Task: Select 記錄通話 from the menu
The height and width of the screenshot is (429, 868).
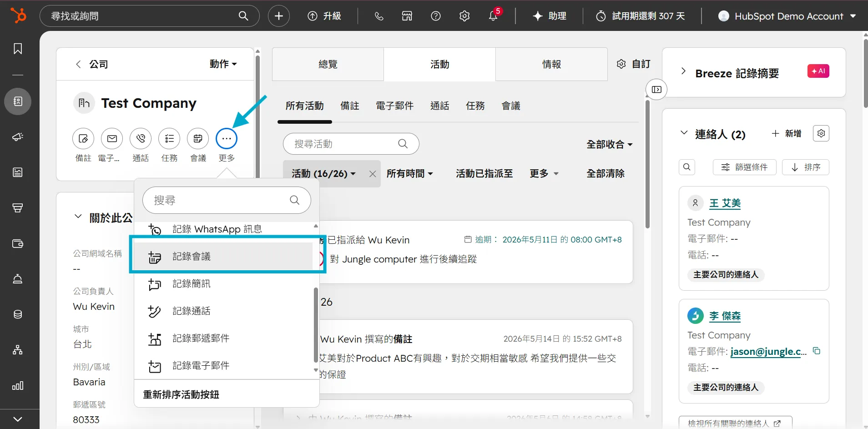Action: (224, 311)
